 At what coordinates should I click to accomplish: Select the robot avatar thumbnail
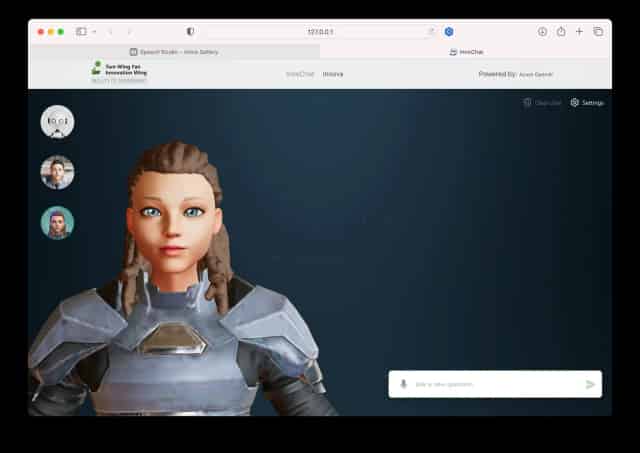pos(57,122)
